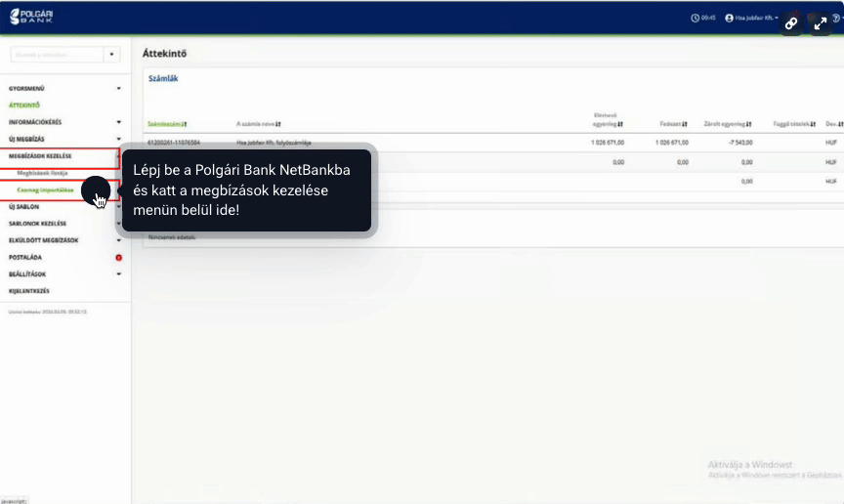Click the red Postaláda notification badge
Screen dimensions: 844x504
(118, 258)
